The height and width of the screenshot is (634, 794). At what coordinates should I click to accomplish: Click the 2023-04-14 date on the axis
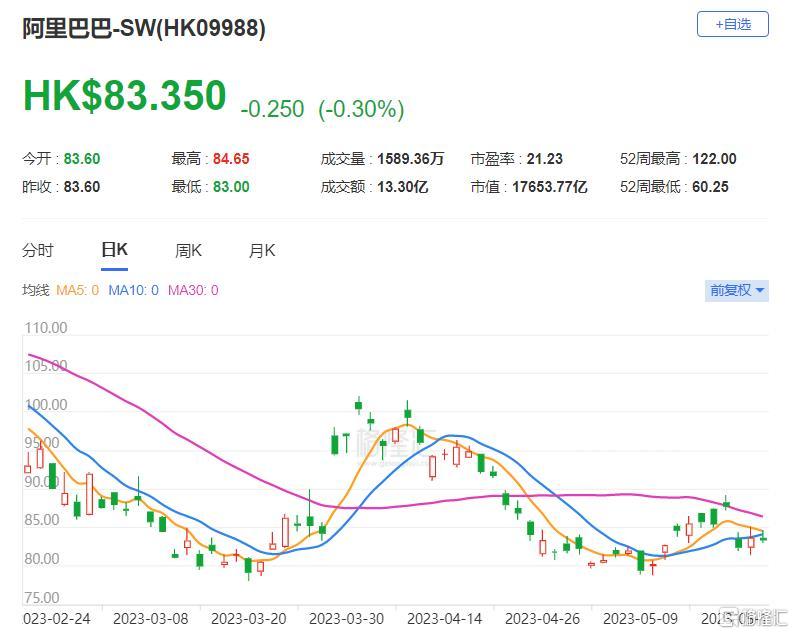tap(445, 619)
